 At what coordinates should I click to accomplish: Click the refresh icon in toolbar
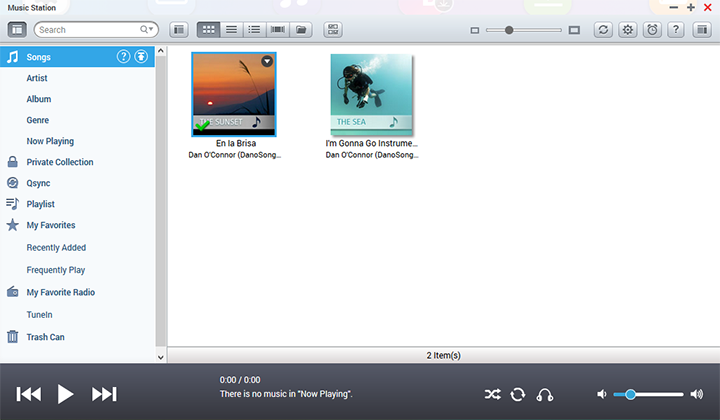click(x=603, y=30)
